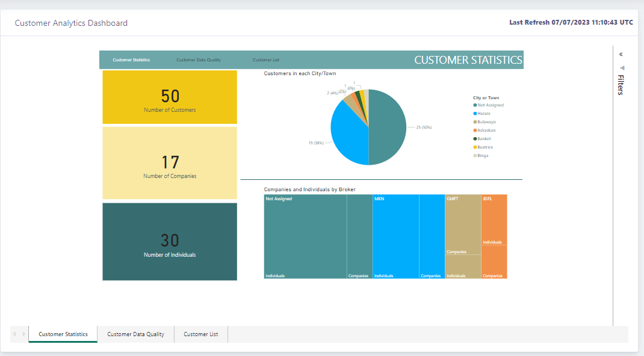
Task: Select Beatrice in city legend
Action: pyautogui.click(x=483, y=147)
